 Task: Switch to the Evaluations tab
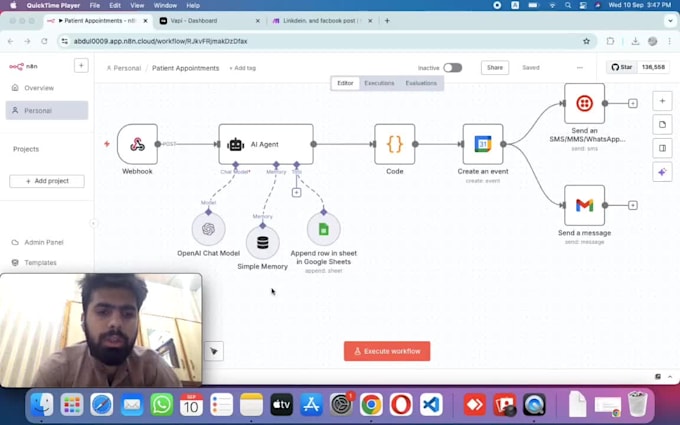(x=421, y=83)
